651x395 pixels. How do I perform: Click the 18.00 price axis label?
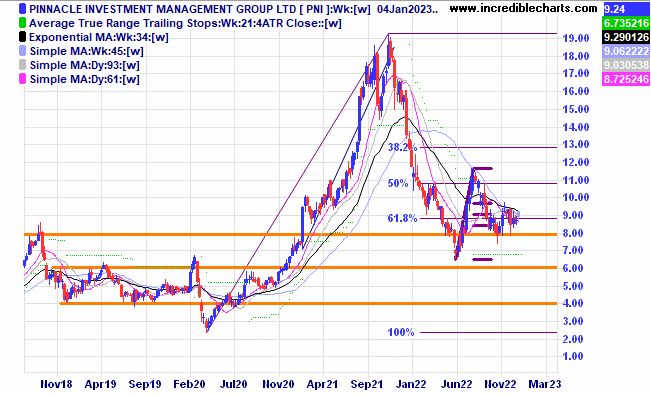click(576, 56)
